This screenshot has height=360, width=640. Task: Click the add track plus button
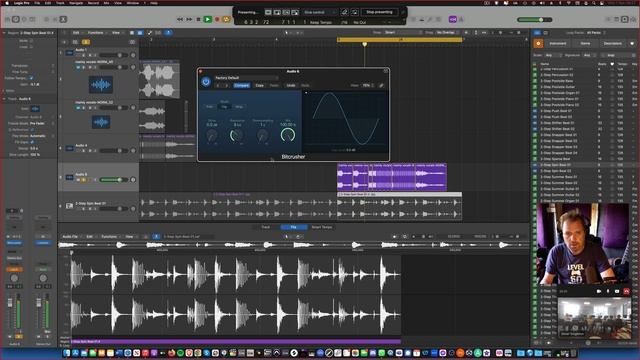coord(64,42)
